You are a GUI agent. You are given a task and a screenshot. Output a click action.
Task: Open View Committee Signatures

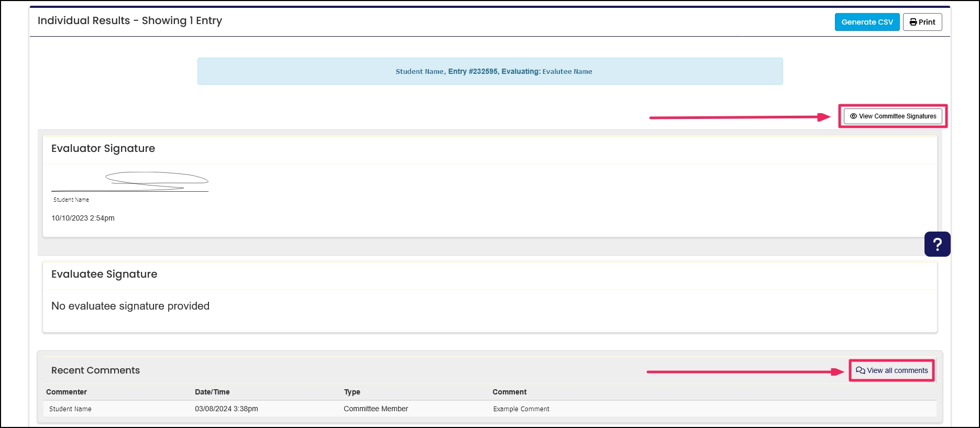pyautogui.click(x=893, y=116)
